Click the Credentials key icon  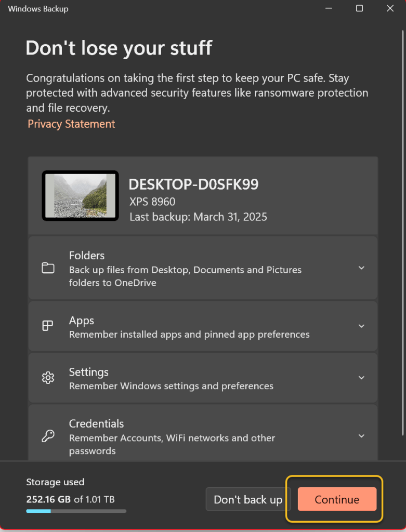[x=48, y=436]
